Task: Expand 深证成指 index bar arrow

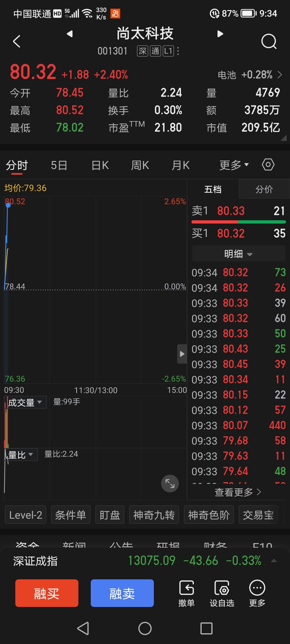Action: pos(274,561)
